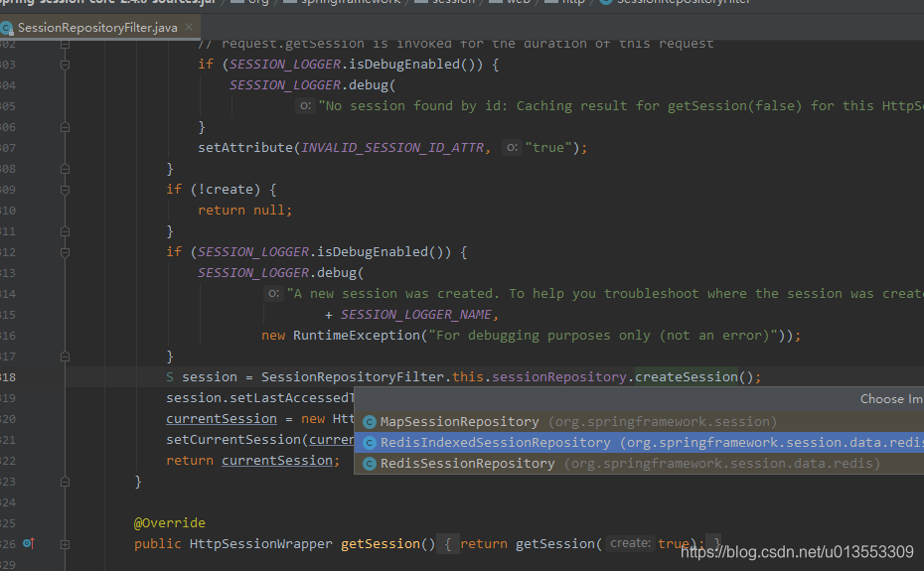Click the HttpSessionWrapper return type
Image resolution: width=924 pixels, height=571 pixels.
[260, 544]
